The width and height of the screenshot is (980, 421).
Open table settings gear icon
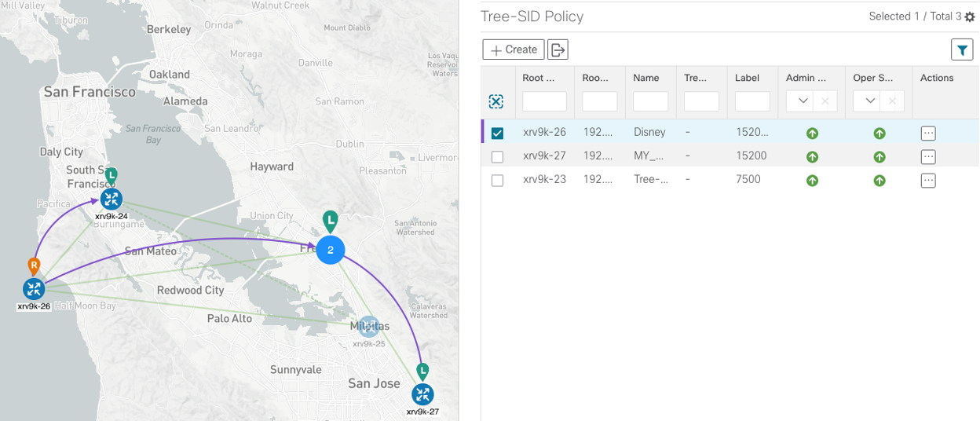pos(970,16)
